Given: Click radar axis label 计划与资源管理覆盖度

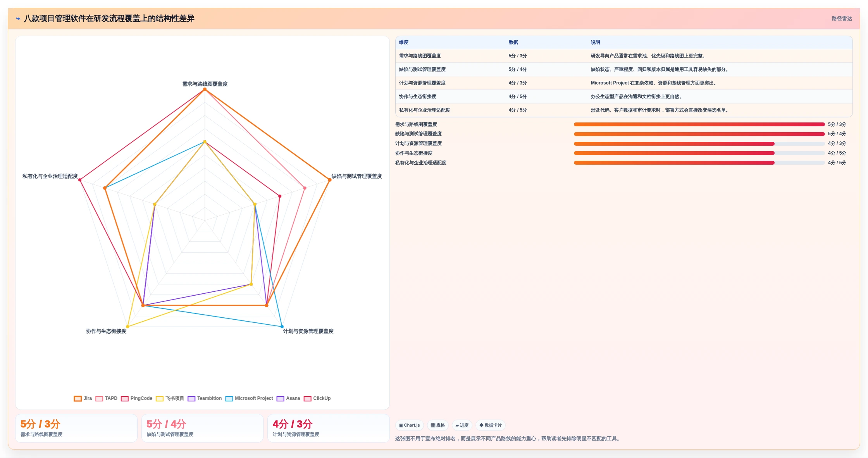Looking at the screenshot, I should point(308,331).
